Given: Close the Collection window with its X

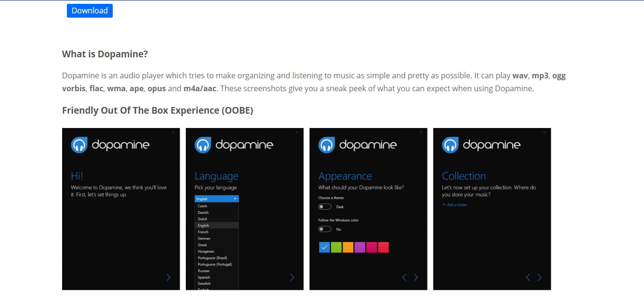Looking at the screenshot, I should pyautogui.click(x=545, y=132).
